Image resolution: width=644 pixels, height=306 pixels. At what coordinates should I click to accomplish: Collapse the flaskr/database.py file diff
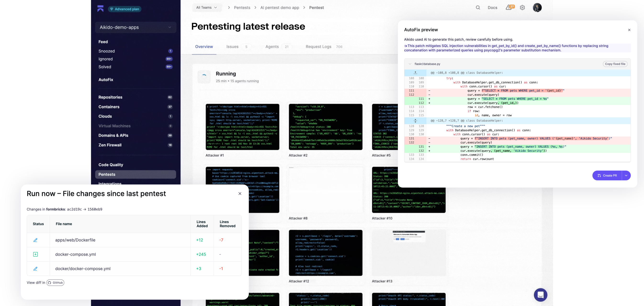pos(410,64)
